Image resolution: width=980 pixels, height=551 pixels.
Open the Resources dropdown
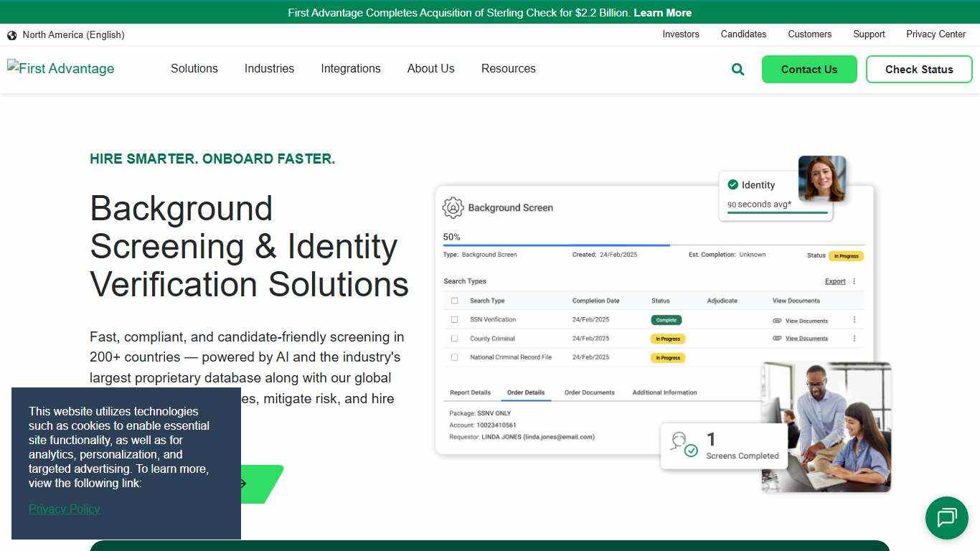[508, 68]
